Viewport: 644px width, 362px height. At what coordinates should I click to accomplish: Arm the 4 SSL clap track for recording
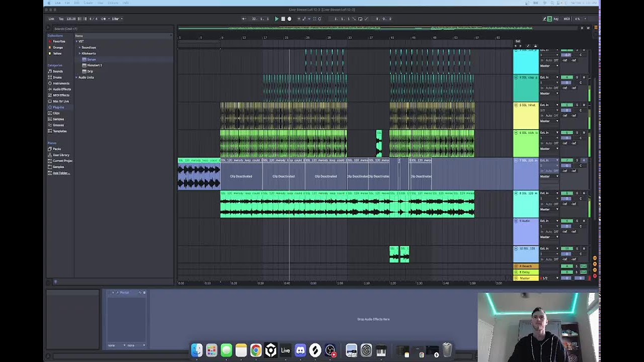click(584, 77)
